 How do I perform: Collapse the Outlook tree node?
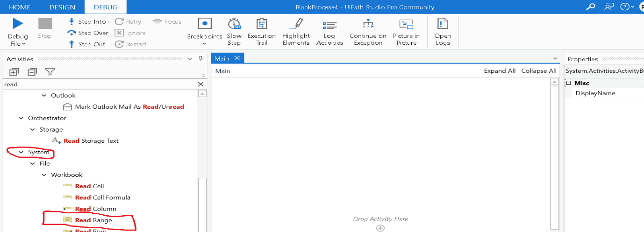44,95
